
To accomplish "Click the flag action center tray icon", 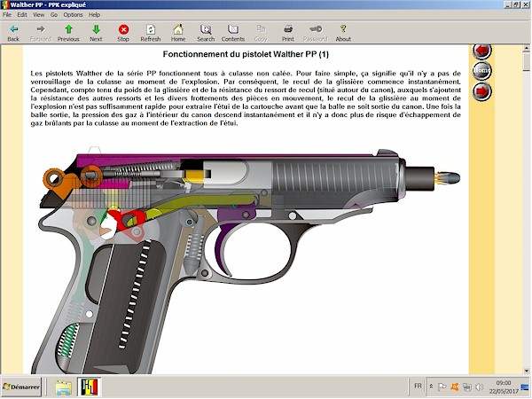I will coord(442,387).
